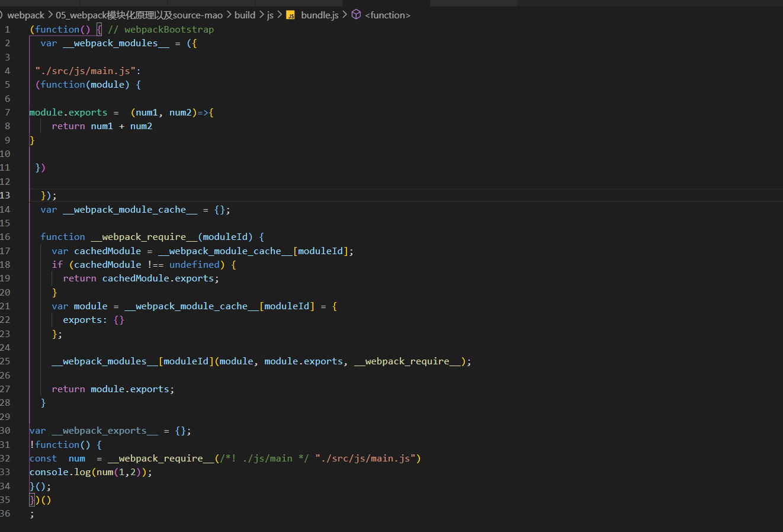Click '(num1, num2)=>{' arrow function parameters
783x532 pixels.
click(172, 113)
